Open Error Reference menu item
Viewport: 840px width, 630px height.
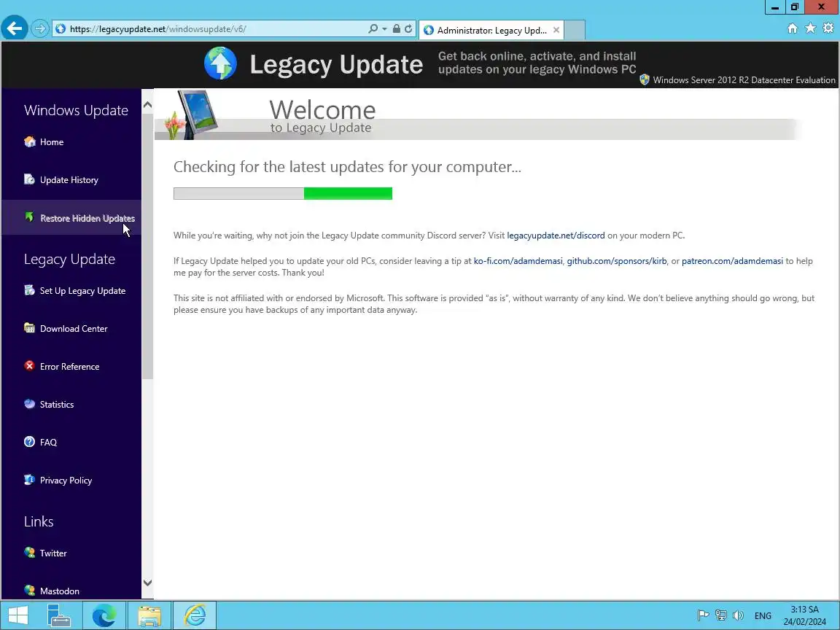click(x=70, y=367)
